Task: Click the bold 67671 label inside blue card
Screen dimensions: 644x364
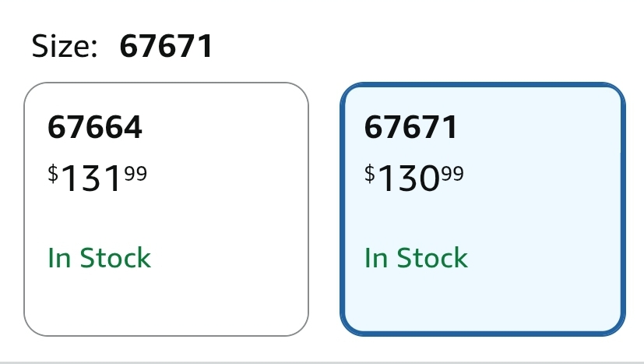Action: [x=410, y=127]
